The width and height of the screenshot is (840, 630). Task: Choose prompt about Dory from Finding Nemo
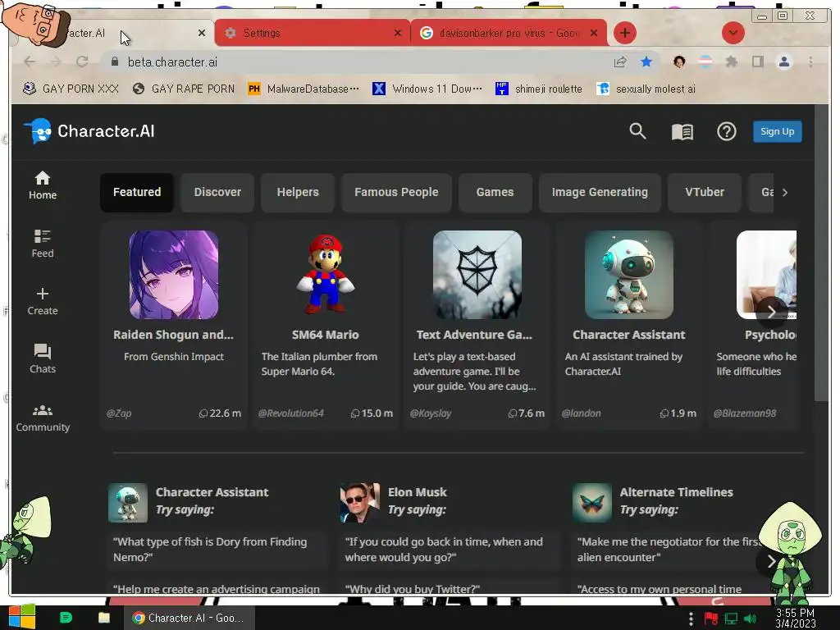click(217, 550)
